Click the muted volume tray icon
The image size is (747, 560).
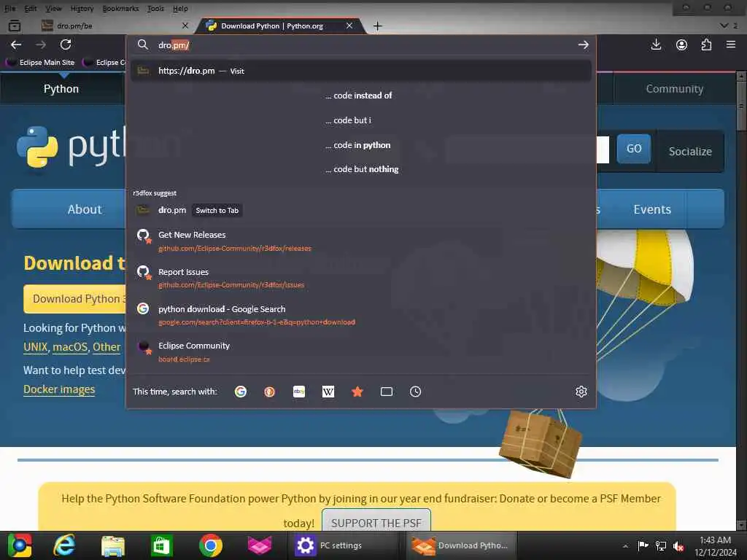678,545
